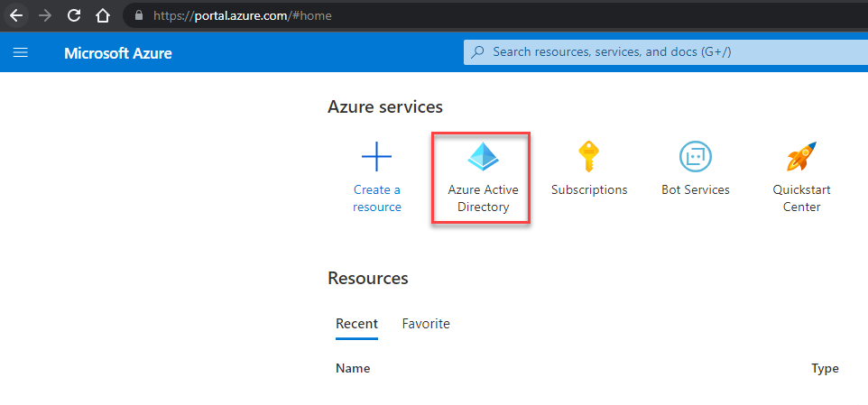868x405 pixels.
Task: Click the Azure Active Directory label
Action: click(x=483, y=198)
